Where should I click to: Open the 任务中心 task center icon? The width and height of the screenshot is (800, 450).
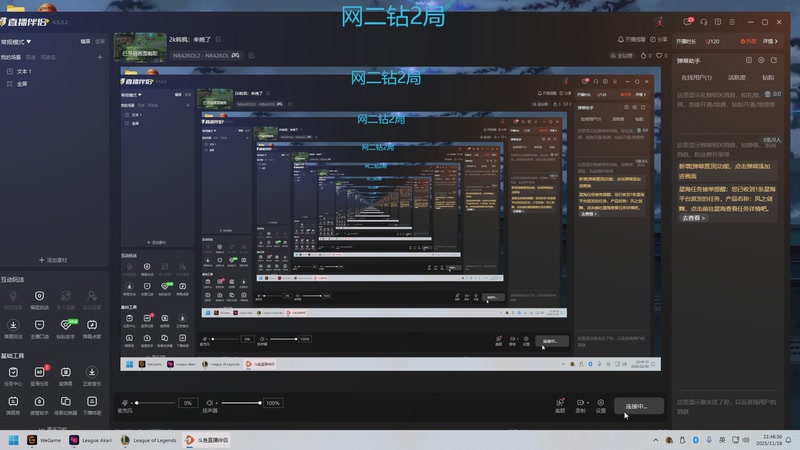point(13,376)
